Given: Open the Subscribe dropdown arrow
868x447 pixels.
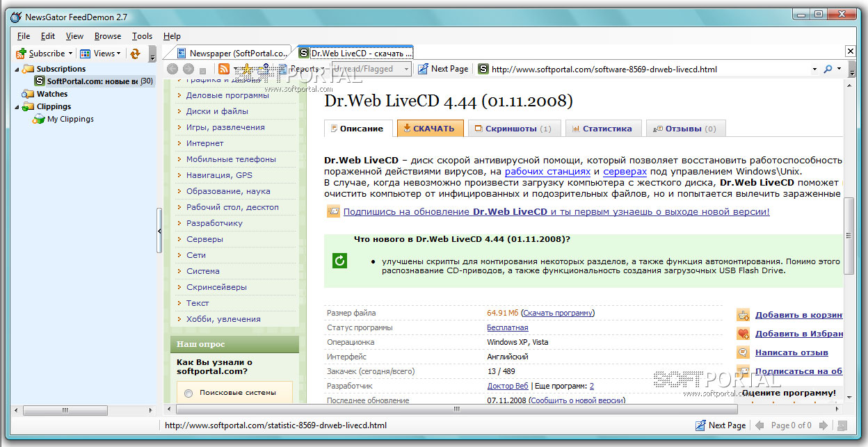Looking at the screenshot, I should tap(70, 54).
